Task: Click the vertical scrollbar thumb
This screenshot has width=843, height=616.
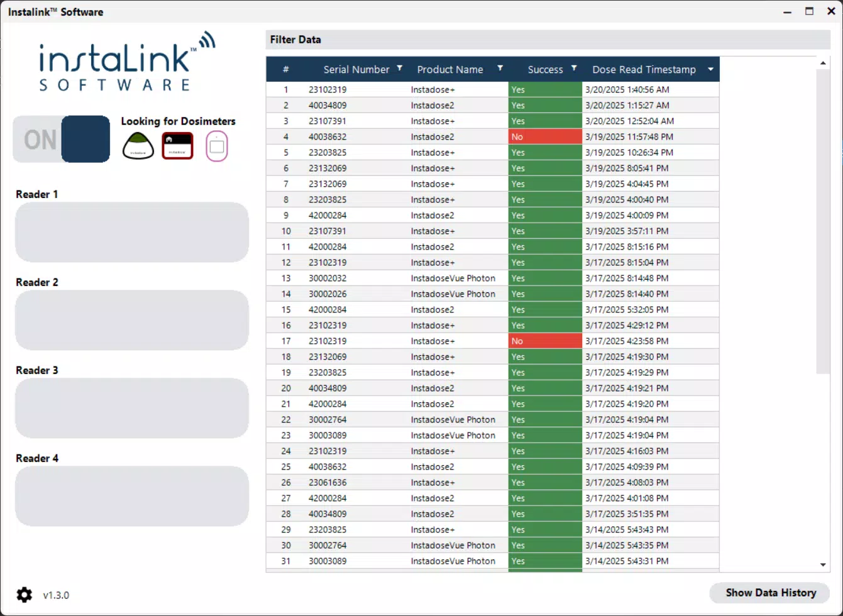Action: [x=823, y=221]
